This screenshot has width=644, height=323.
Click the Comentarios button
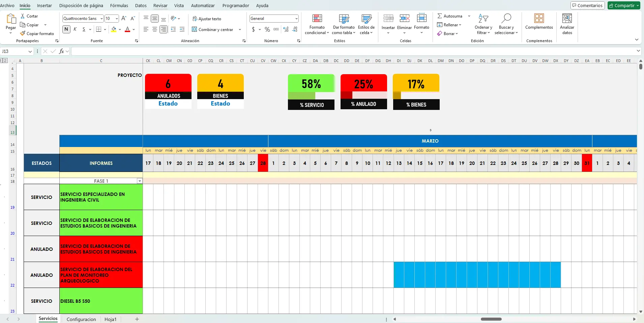(588, 5)
